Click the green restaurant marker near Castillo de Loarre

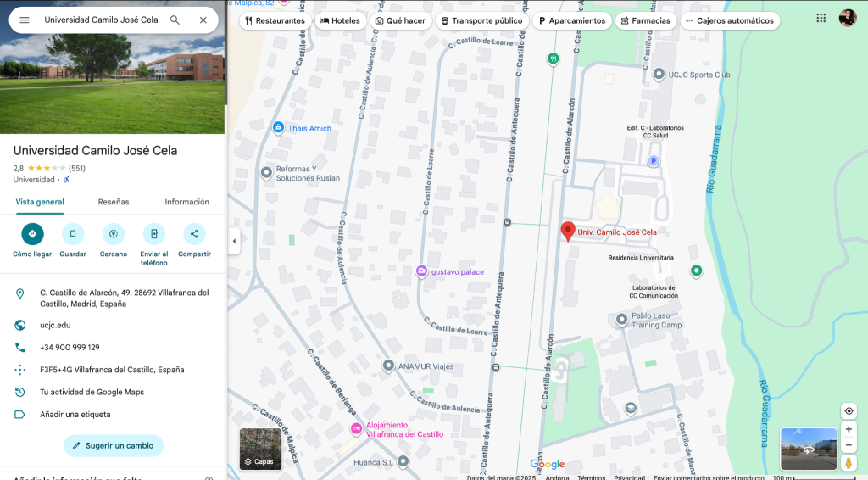tap(553, 59)
